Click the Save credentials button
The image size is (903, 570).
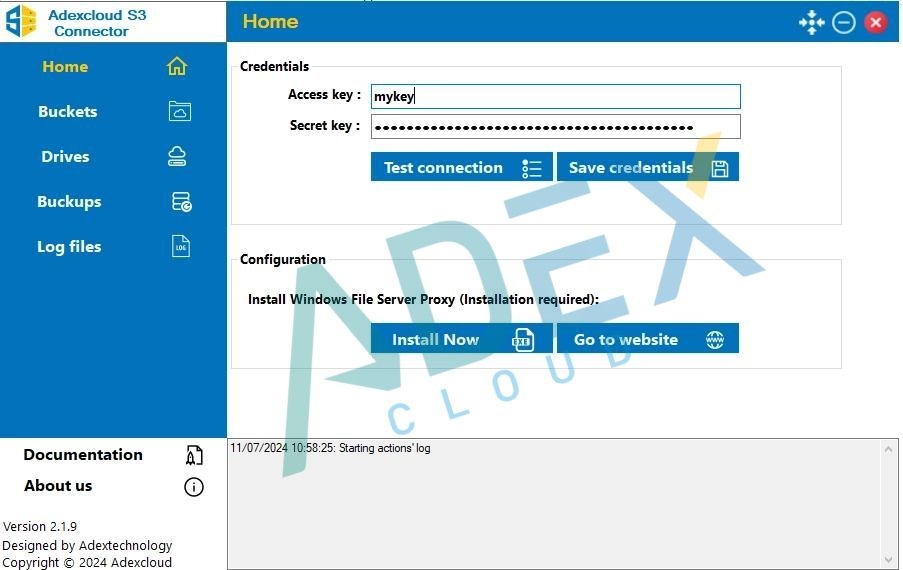[648, 167]
